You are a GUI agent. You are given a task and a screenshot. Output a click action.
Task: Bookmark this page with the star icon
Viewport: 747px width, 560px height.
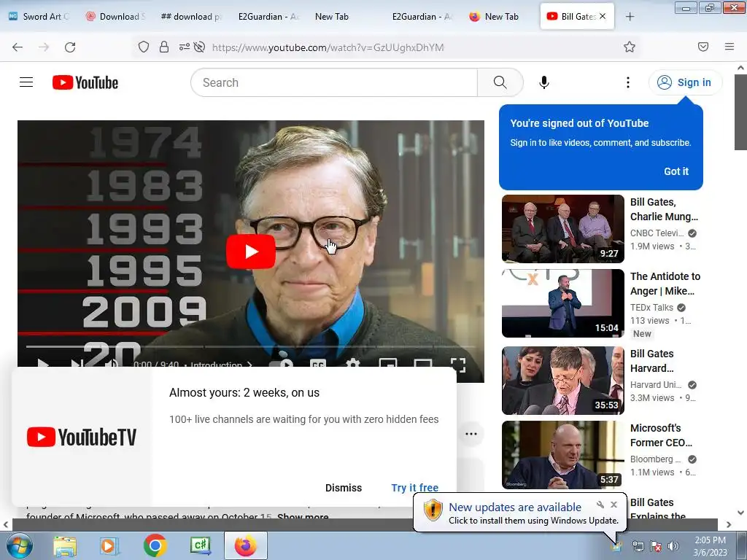[630, 47]
